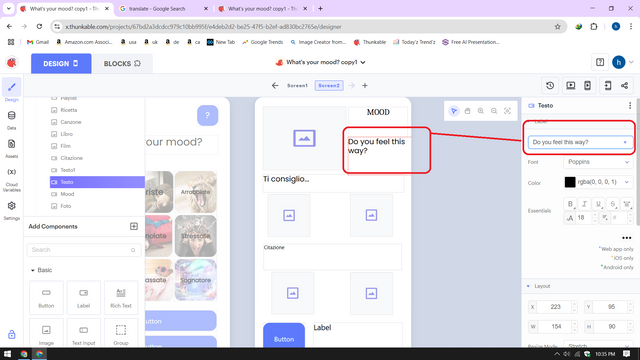The width and height of the screenshot is (640, 360).
Task: Open the Font Poppins dropdown
Action: [x=598, y=162]
